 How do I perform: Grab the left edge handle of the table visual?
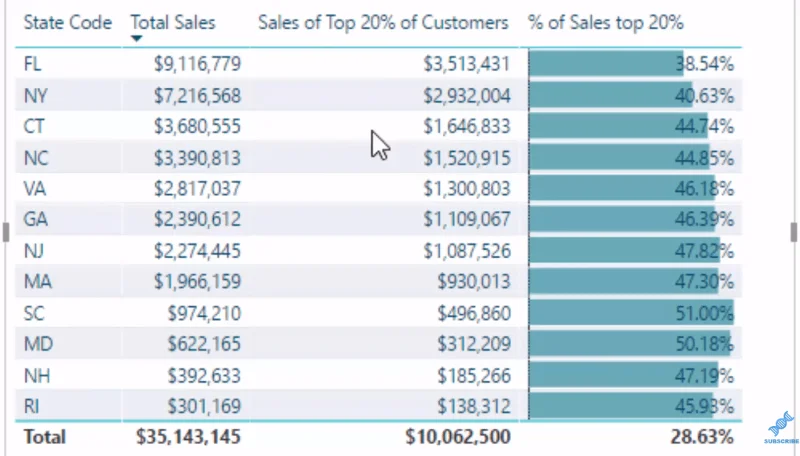point(6,232)
